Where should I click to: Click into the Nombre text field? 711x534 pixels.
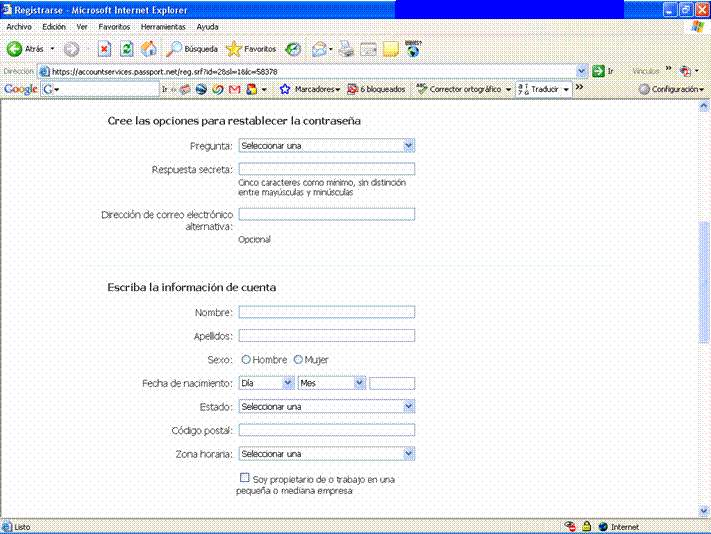326,312
